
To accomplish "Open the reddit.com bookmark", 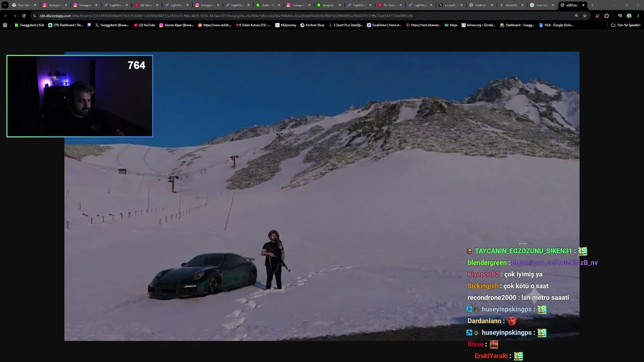I will click(x=215, y=25).
